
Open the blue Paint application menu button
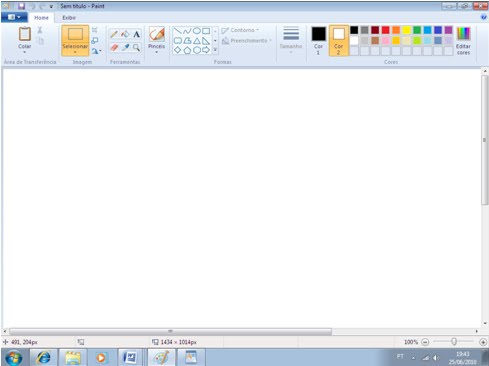(14, 17)
